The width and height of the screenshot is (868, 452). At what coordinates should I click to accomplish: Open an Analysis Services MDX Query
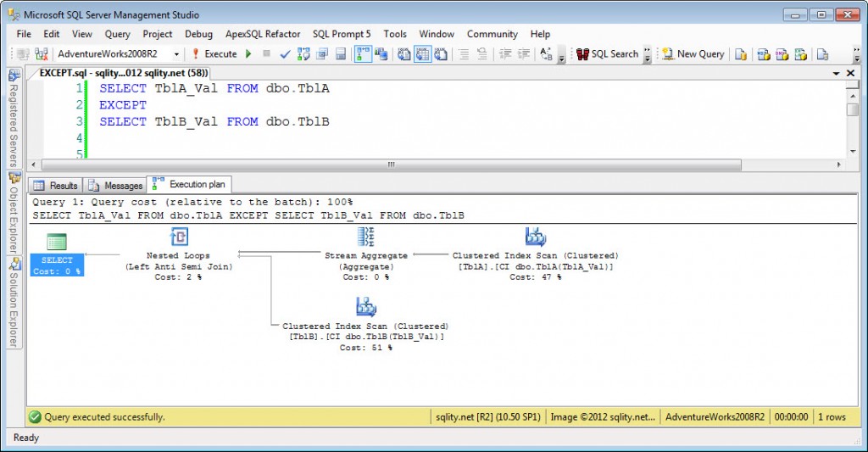(x=764, y=54)
